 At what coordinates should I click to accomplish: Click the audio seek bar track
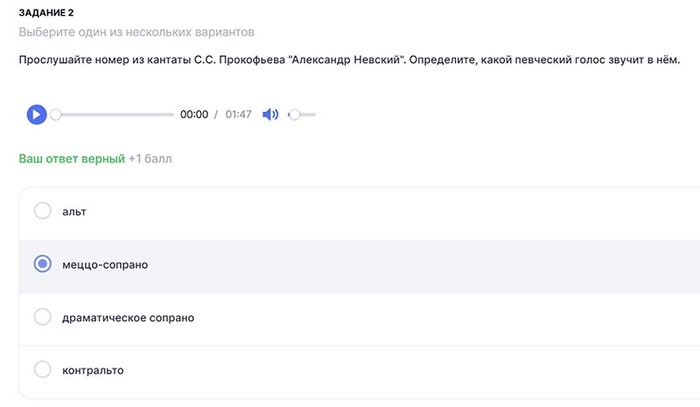(115, 114)
